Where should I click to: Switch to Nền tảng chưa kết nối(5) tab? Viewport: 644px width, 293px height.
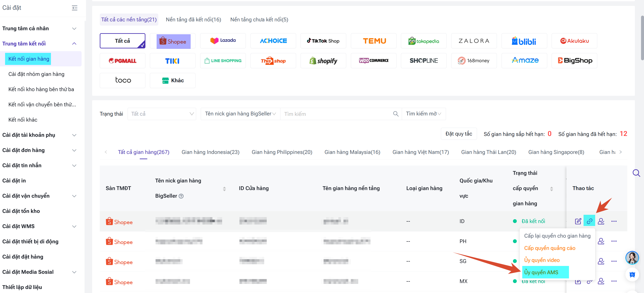[x=259, y=19]
